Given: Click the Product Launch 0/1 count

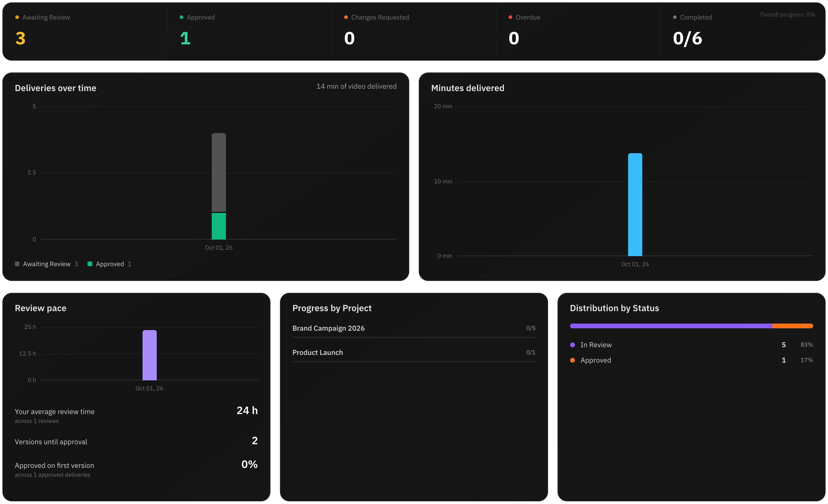Looking at the screenshot, I should 531,353.
